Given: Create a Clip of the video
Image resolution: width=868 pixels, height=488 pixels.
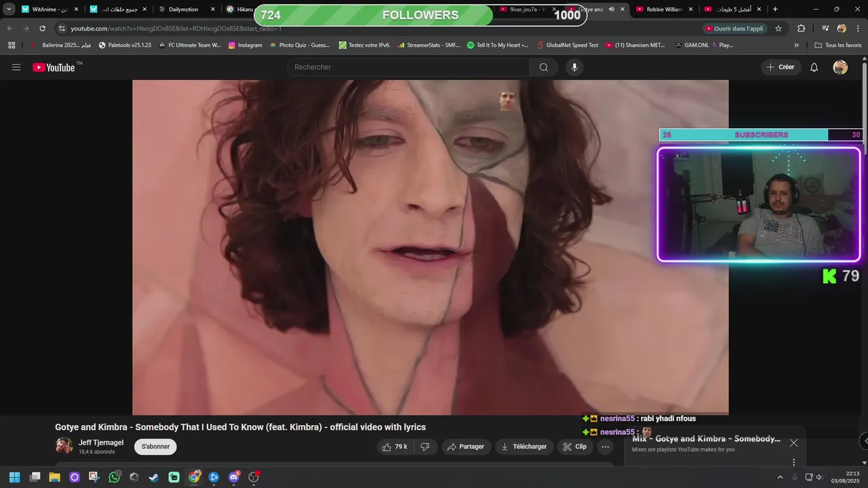Looking at the screenshot, I should pyautogui.click(x=574, y=447).
